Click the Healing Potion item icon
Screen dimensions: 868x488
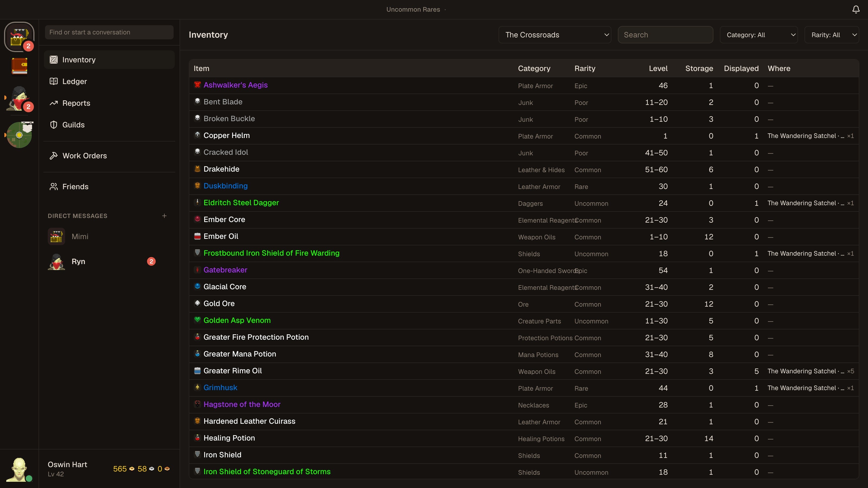click(197, 438)
